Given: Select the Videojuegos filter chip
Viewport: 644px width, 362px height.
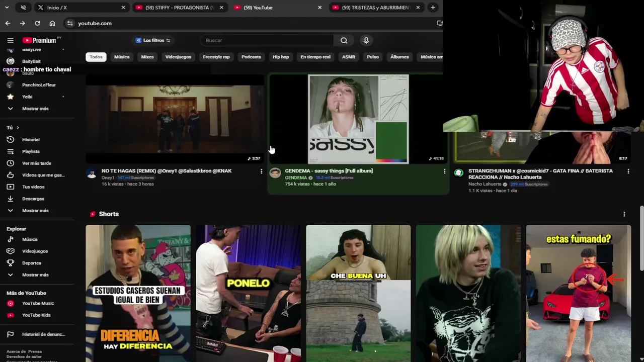Looking at the screenshot, I should coord(178,57).
